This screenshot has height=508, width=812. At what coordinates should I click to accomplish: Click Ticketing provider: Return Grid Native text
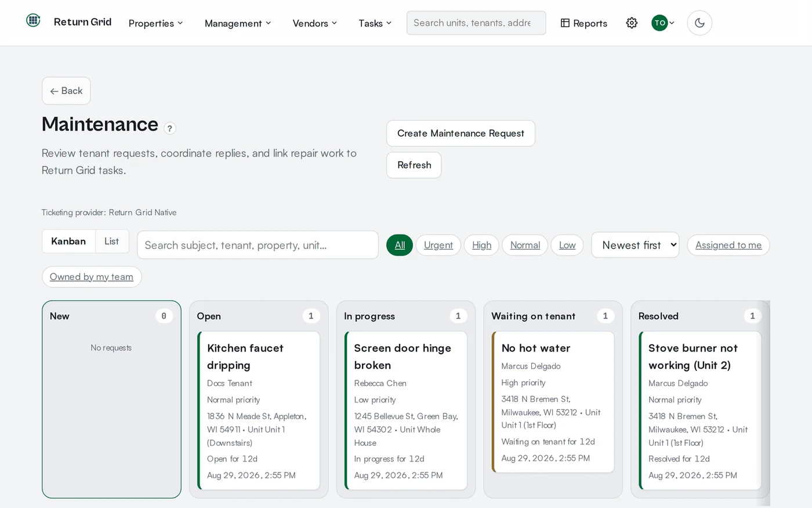pyautogui.click(x=109, y=212)
